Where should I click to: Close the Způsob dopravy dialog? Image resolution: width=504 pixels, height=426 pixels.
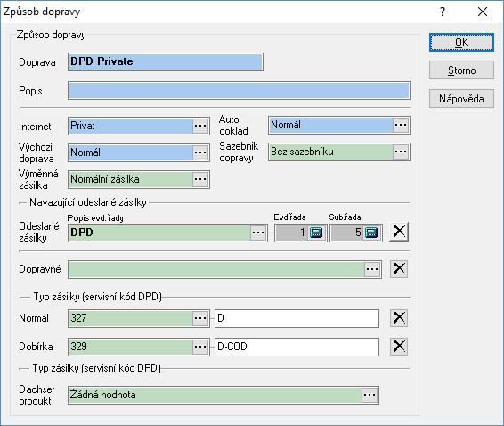[483, 12]
